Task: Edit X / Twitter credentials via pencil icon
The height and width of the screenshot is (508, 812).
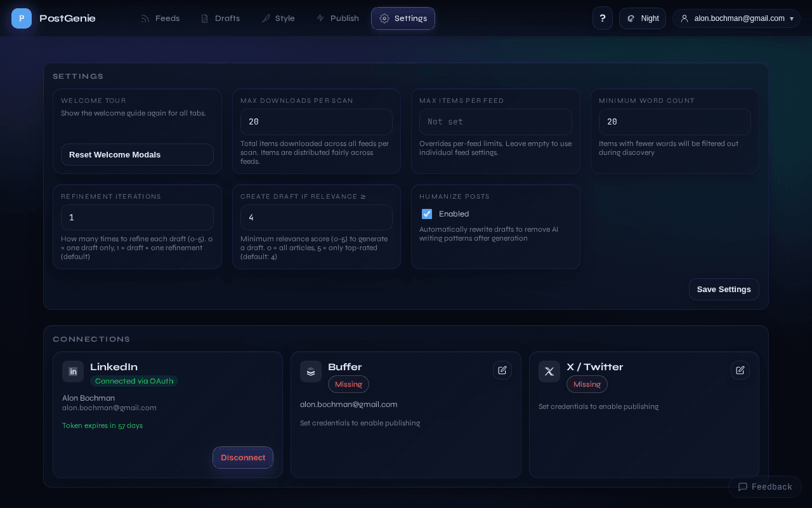Action: coord(740,370)
